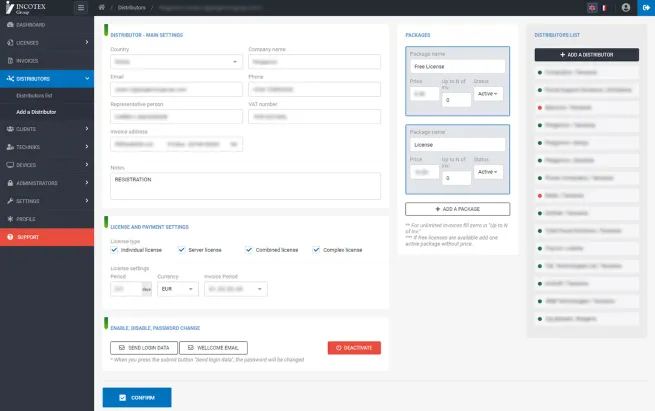The width and height of the screenshot is (655, 411).
Task: Click the logout icon at top right
Action: pos(646,8)
